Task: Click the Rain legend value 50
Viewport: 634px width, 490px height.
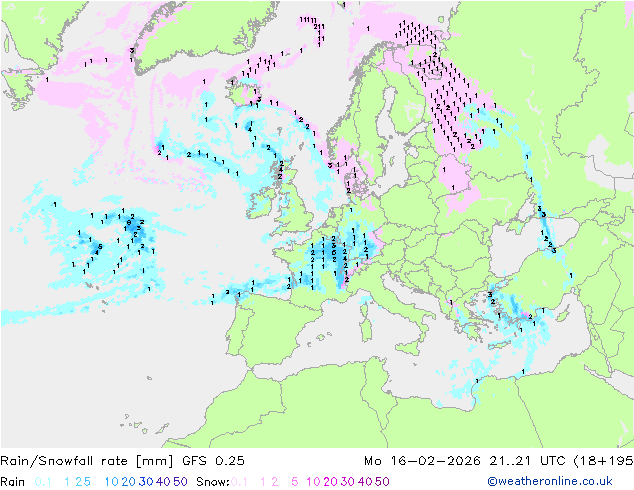Action: click(x=180, y=482)
